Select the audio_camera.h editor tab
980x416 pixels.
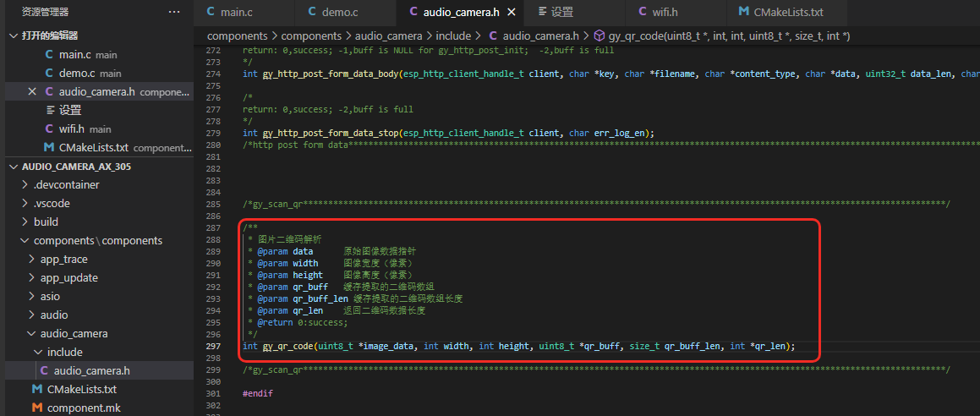click(459, 12)
